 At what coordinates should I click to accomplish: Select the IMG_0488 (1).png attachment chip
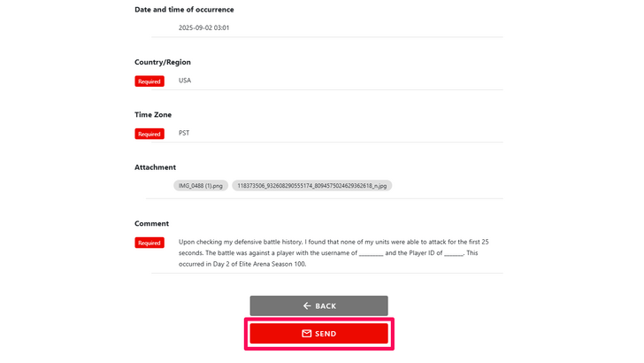pyautogui.click(x=201, y=186)
